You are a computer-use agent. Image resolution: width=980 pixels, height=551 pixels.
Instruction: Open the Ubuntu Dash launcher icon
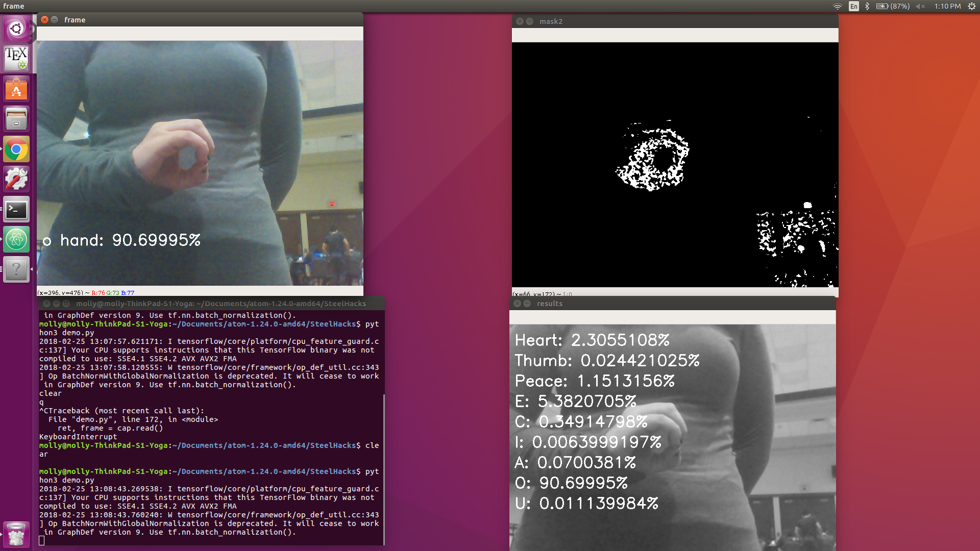[16, 29]
